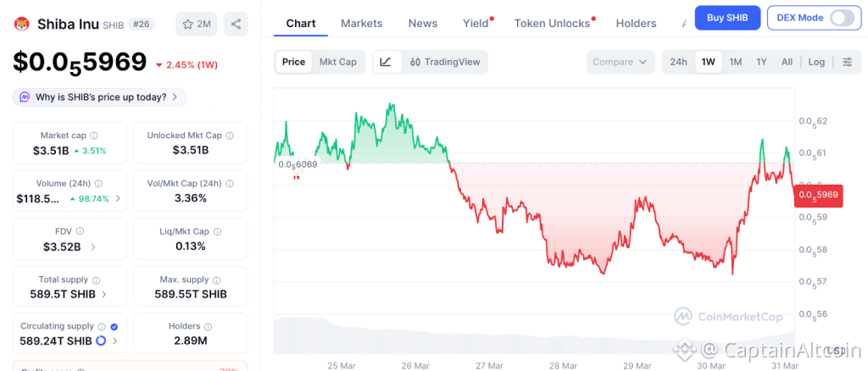The width and height of the screenshot is (868, 371).
Task: Click the Buy SHIB button
Action: click(x=727, y=18)
